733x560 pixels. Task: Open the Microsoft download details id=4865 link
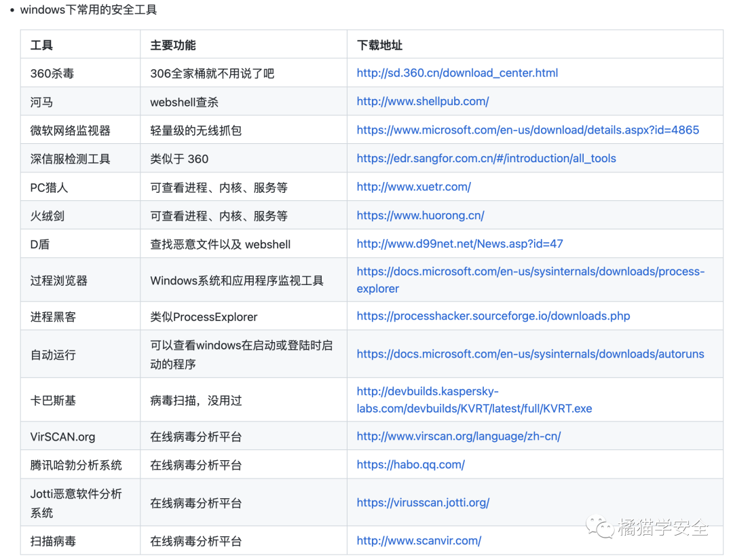pyautogui.click(x=528, y=130)
